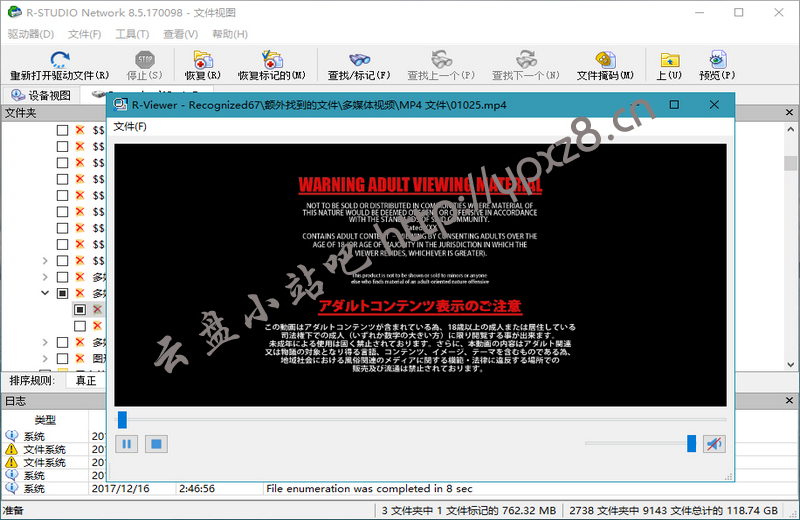Uncheck the marked subfolder checkbox in tree
Screen dimensions: 800x520
click(80, 310)
